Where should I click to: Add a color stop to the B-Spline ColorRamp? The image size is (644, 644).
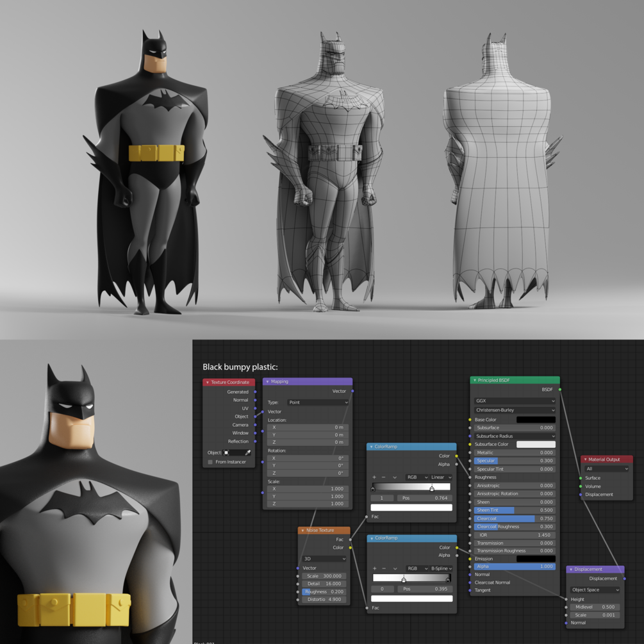(x=375, y=568)
